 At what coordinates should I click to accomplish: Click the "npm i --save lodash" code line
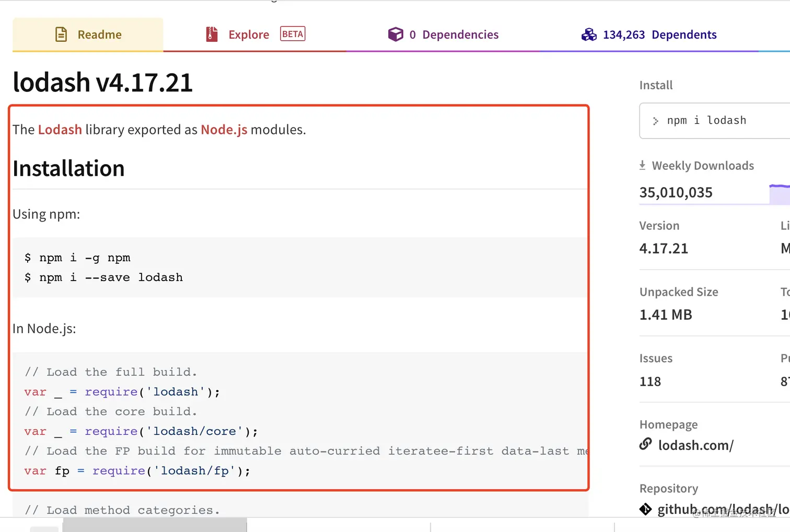tap(111, 277)
